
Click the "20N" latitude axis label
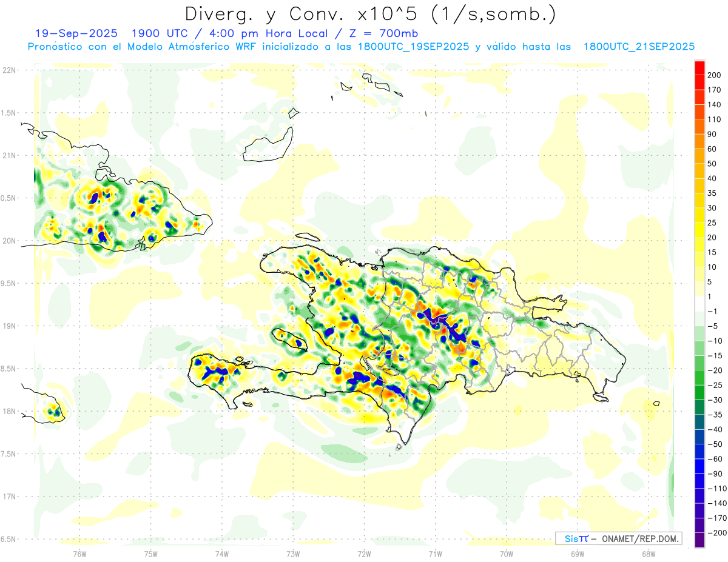click(x=9, y=241)
